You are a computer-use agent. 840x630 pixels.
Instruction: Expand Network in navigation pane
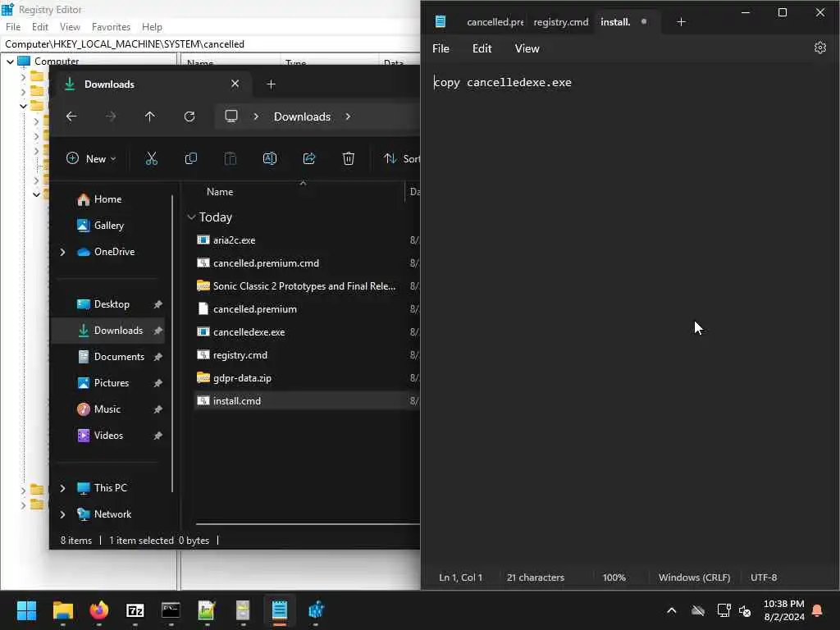click(62, 514)
